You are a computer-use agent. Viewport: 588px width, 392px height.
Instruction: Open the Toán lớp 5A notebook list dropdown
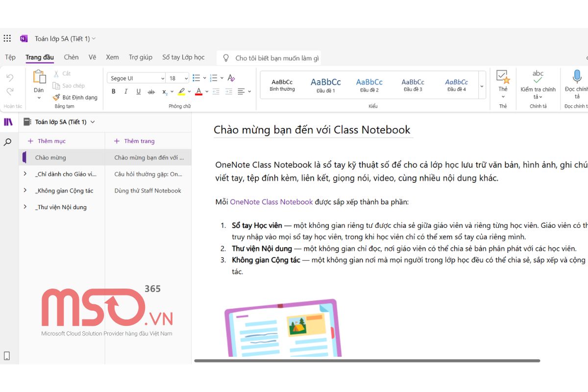(x=93, y=122)
